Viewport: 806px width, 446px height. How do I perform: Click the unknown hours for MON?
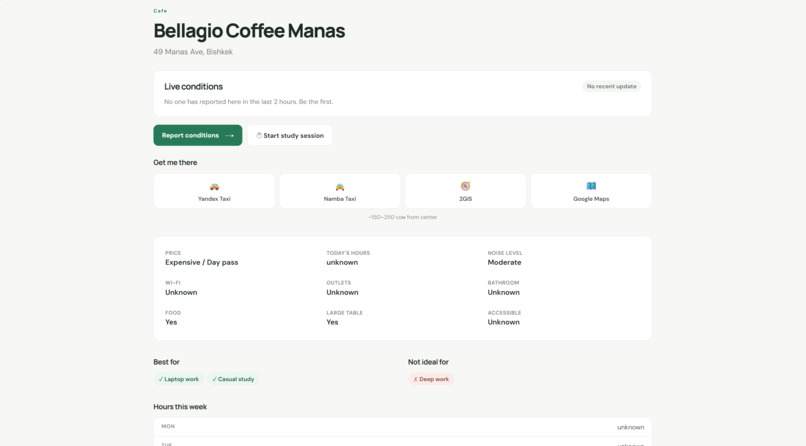tap(631, 428)
